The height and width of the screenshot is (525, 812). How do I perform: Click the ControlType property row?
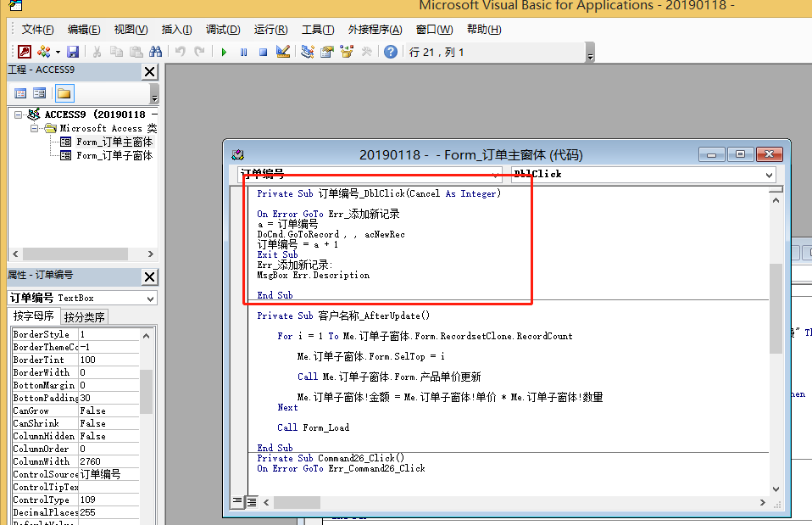point(75,500)
